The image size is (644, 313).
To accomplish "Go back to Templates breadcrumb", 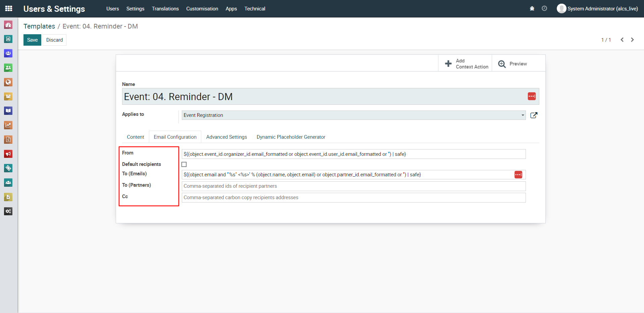I will click(39, 26).
